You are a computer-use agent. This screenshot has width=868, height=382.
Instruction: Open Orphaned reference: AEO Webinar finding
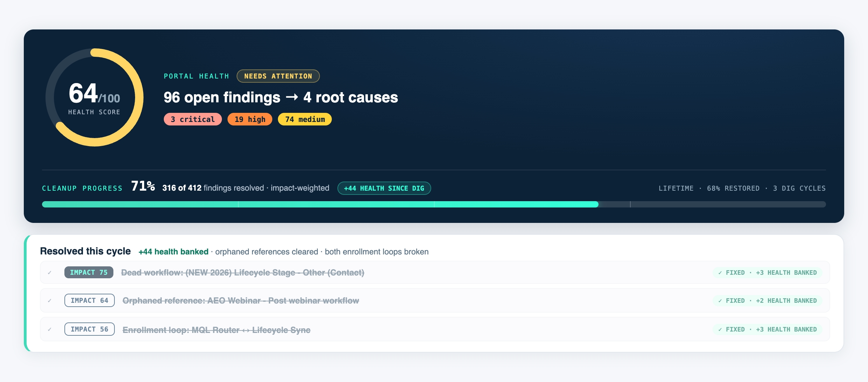pos(241,301)
